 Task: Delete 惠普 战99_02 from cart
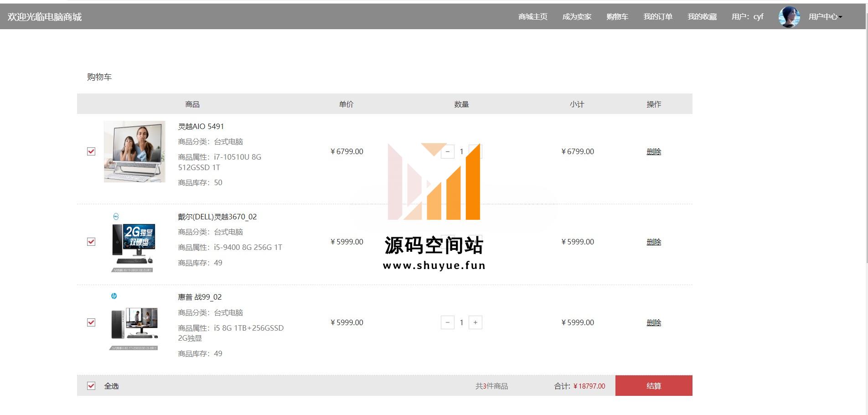pyautogui.click(x=654, y=322)
